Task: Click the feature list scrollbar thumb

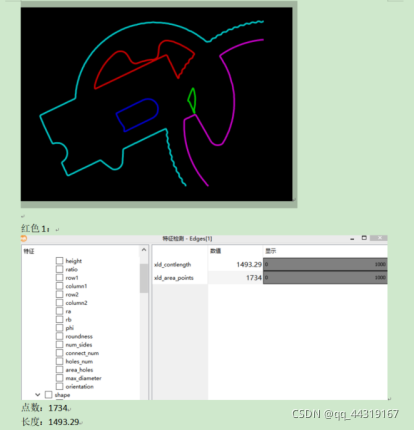Action: click(144, 278)
